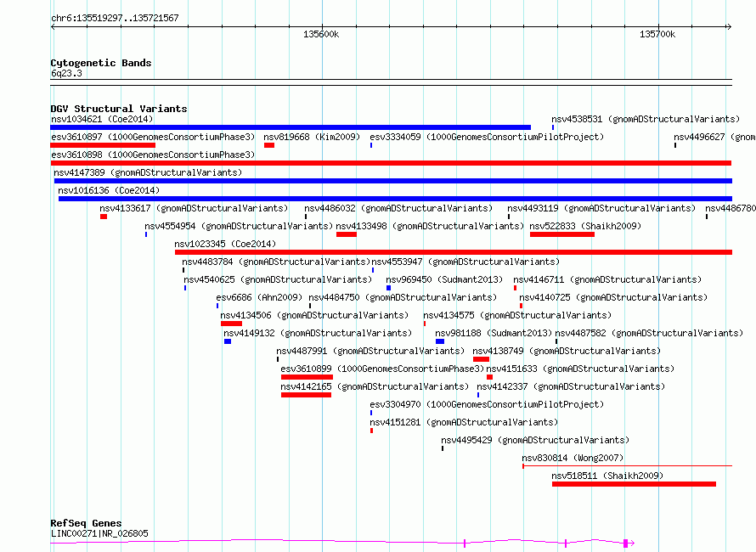The height and width of the screenshot is (552, 756).
Task: Click the blue nsv4147389 variant bar
Action: click(393, 181)
